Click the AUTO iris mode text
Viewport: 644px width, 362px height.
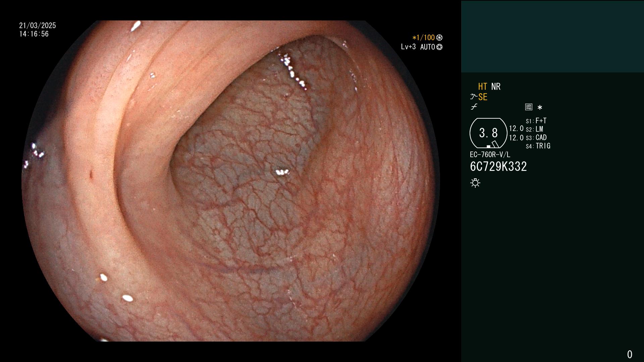pos(428,47)
